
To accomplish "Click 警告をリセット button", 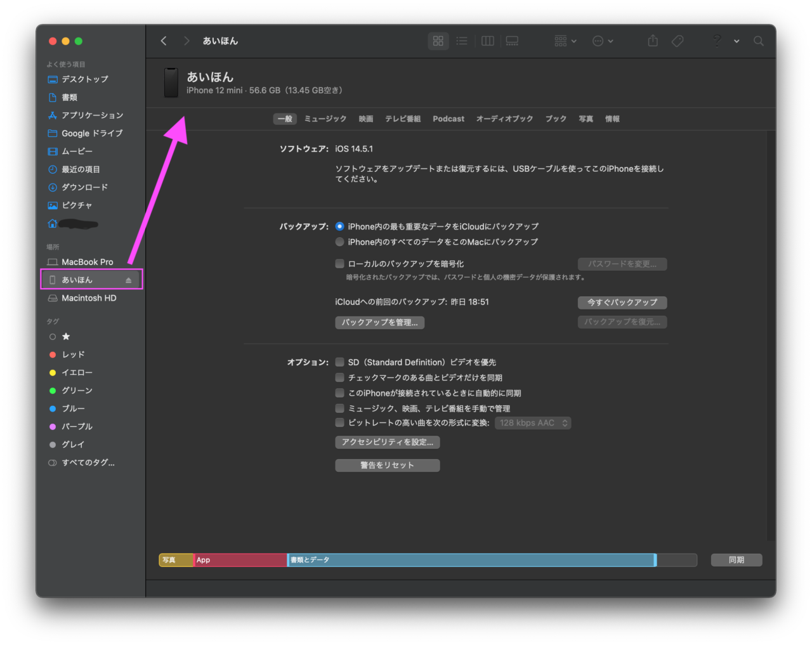I will pyautogui.click(x=387, y=465).
